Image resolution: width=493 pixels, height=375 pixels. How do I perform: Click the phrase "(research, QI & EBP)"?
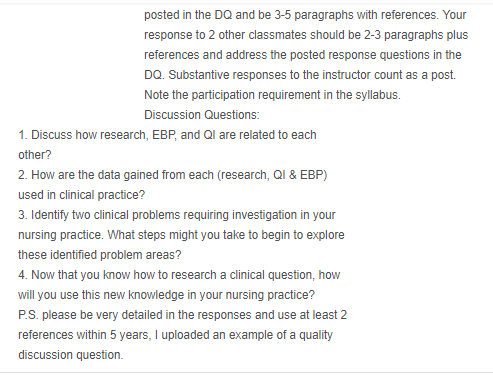coord(272,175)
